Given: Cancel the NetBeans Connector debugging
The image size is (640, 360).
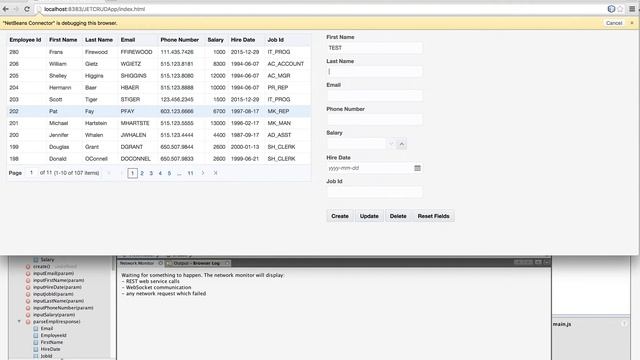Looking at the screenshot, I should [x=614, y=23].
